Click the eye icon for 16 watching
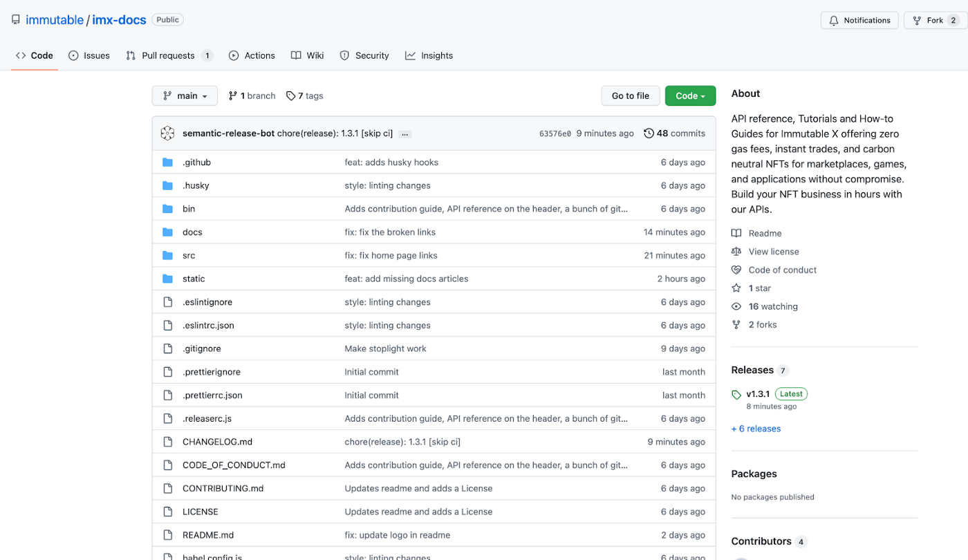The width and height of the screenshot is (968, 560). pos(736,306)
